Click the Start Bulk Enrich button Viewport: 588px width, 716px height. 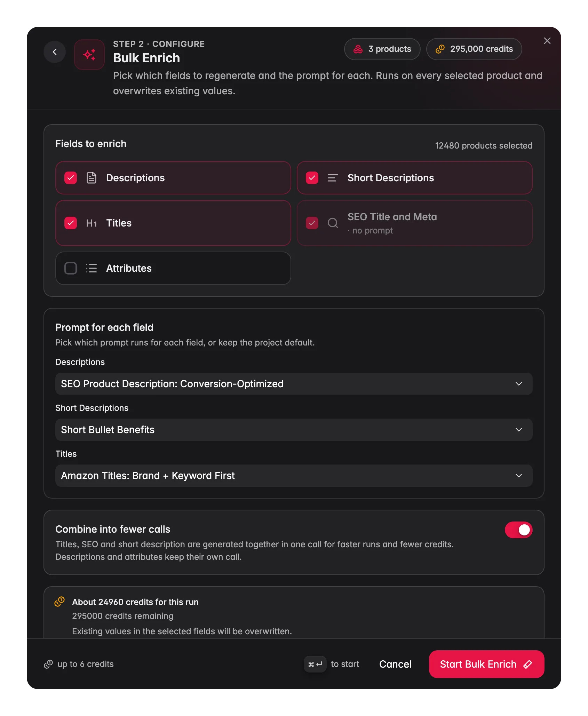[486, 664]
